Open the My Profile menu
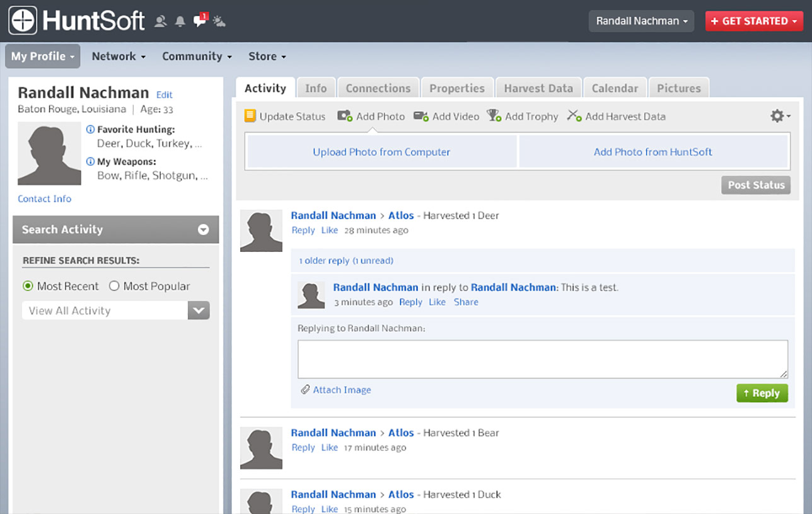The width and height of the screenshot is (812, 514). click(x=43, y=56)
